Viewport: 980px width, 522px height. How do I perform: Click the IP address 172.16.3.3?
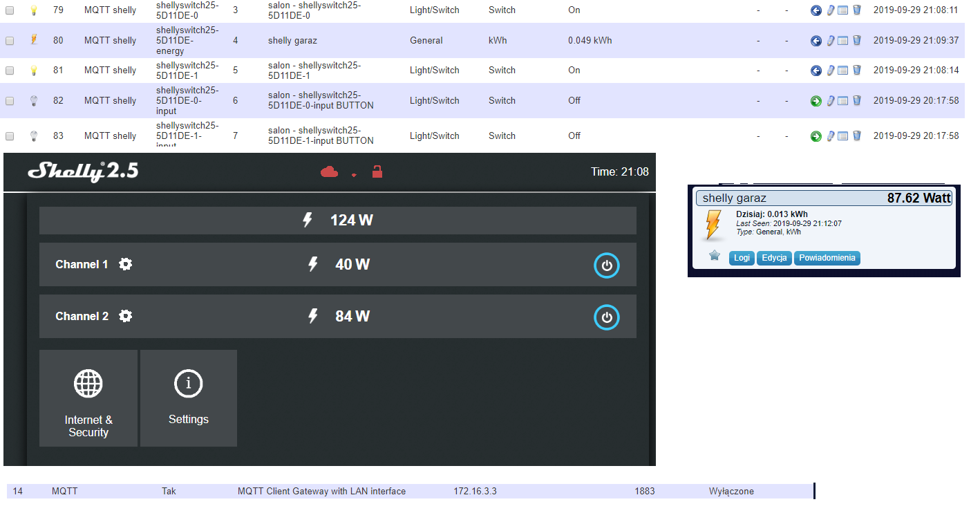click(475, 492)
